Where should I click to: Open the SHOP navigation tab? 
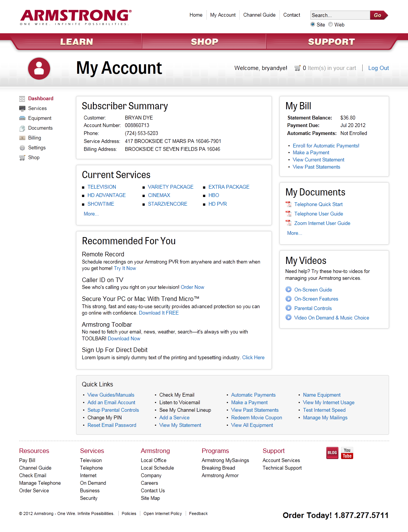coord(204,42)
